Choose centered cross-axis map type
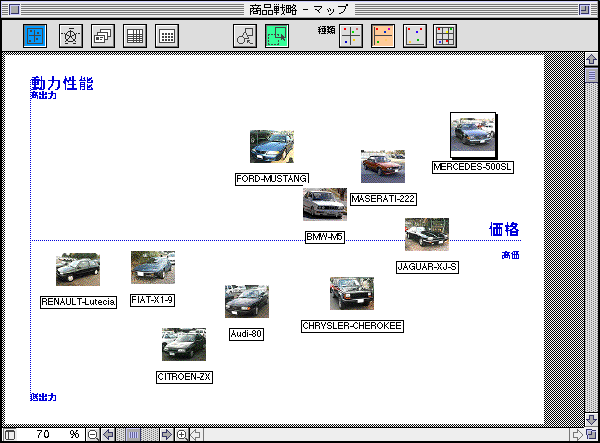Screen dimensions: 600x443 [x=351, y=36]
